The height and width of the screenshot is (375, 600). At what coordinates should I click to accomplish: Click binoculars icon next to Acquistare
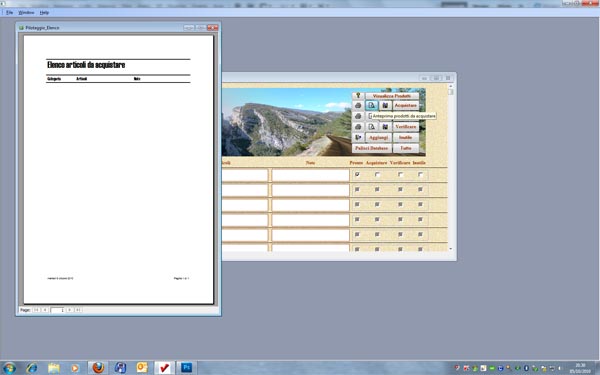(x=385, y=105)
